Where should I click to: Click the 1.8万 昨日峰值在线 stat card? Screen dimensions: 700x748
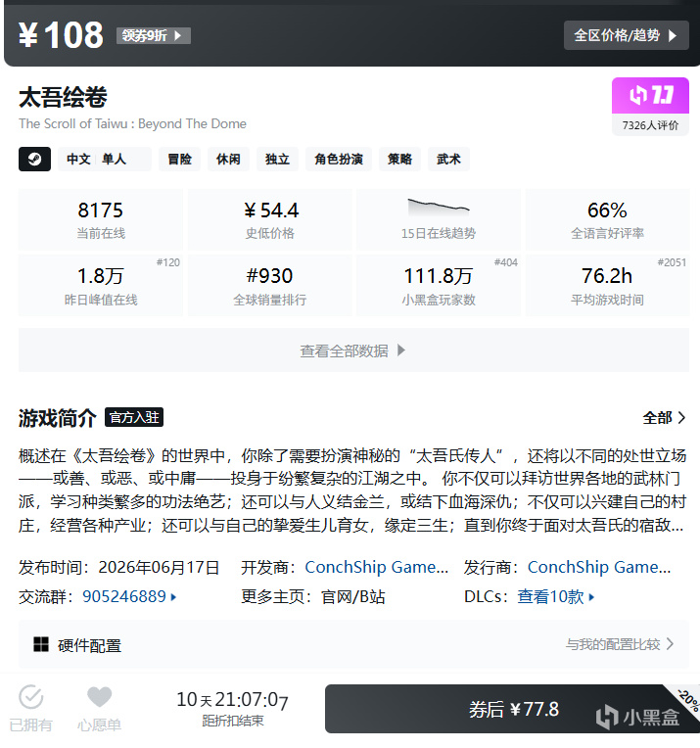(x=101, y=285)
